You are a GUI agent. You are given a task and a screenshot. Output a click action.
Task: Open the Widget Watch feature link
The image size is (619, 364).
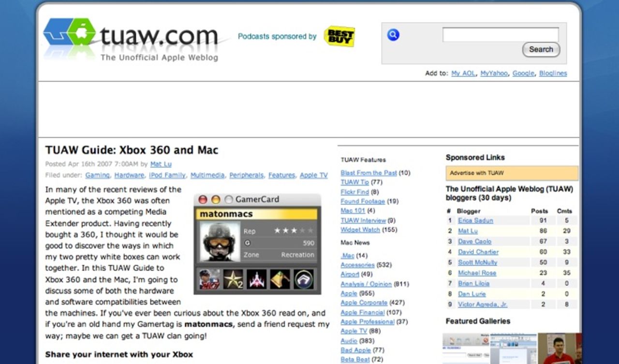point(360,230)
